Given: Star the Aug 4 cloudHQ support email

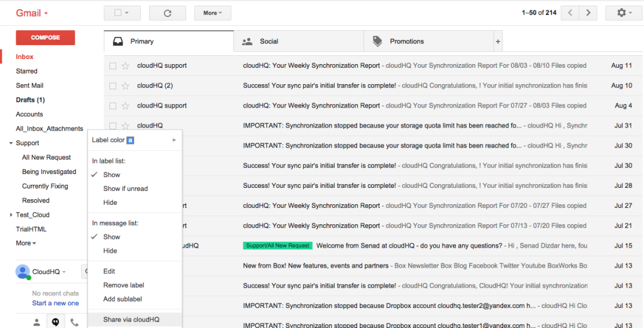Looking at the screenshot, I should point(126,106).
